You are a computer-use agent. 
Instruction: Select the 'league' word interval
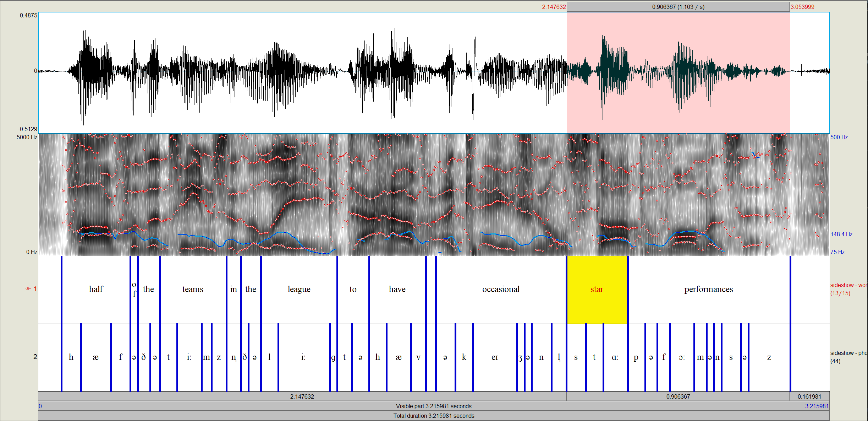(x=299, y=290)
